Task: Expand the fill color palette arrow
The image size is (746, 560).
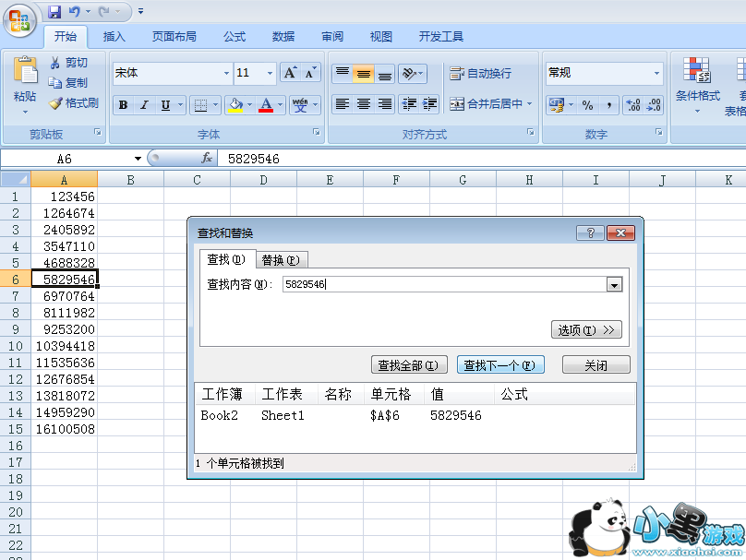Action: click(x=249, y=105)
